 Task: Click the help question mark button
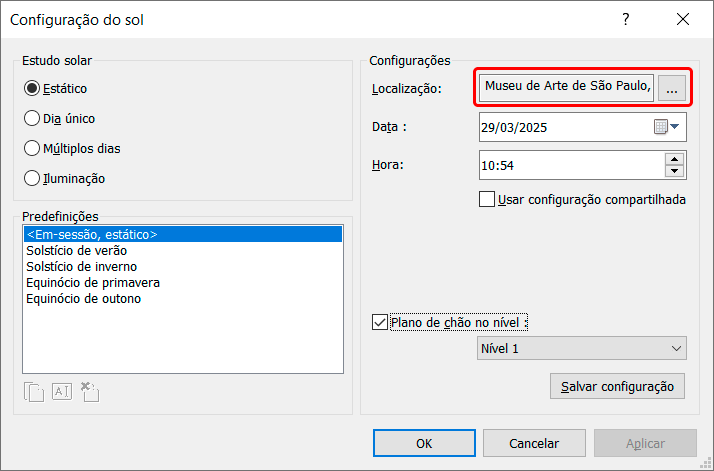626,19
